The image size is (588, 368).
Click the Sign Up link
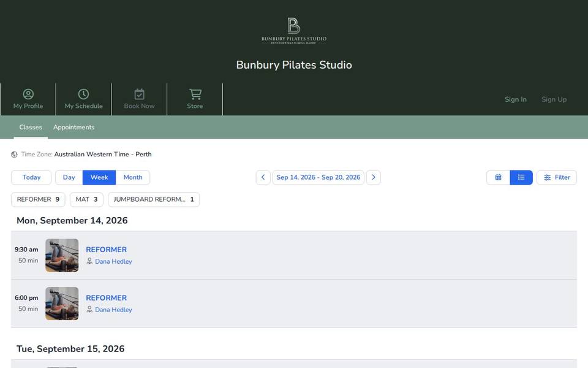pyautogui.click(x=554, y=99)
